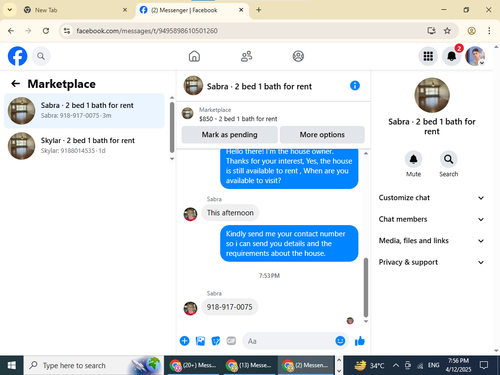Open Facebook search magnifier
The height and width of the screenshot is (375, 500).
pos(41,56)
